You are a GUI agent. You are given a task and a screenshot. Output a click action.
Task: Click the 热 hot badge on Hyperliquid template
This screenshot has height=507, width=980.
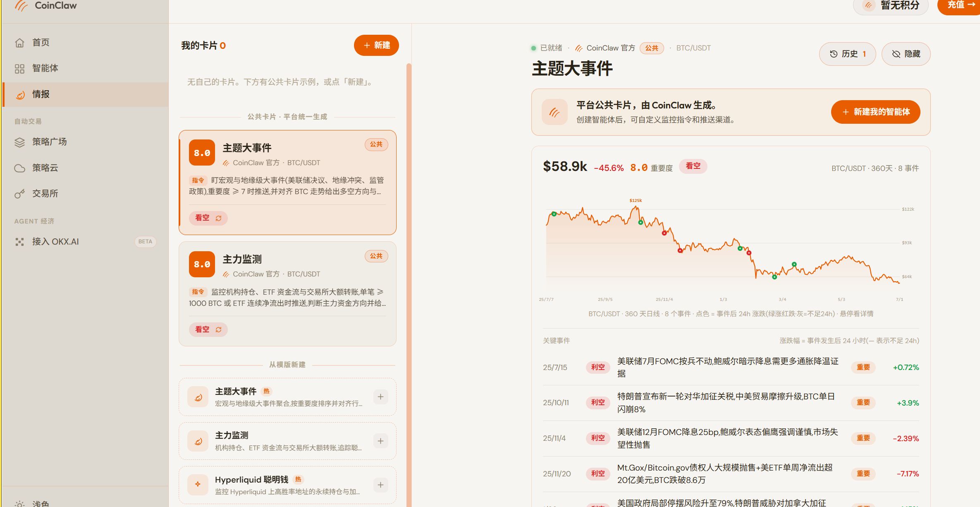click(298, 479)
